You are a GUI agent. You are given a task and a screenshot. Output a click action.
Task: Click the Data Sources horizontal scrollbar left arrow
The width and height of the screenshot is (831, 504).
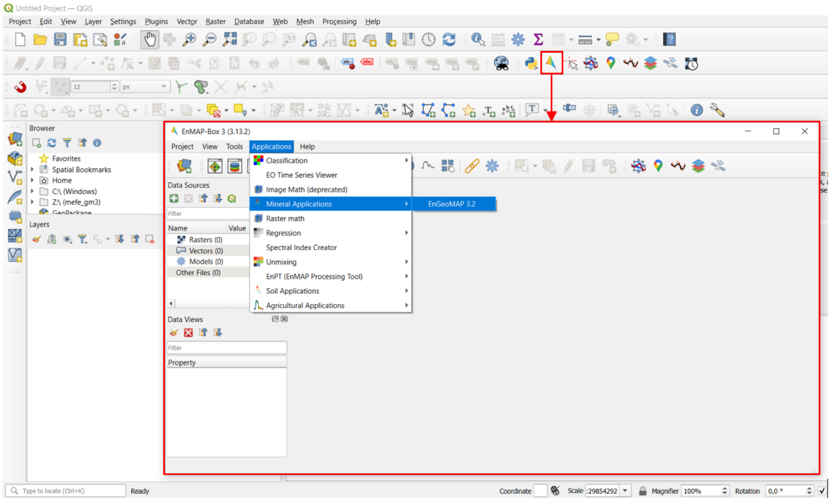172,303
